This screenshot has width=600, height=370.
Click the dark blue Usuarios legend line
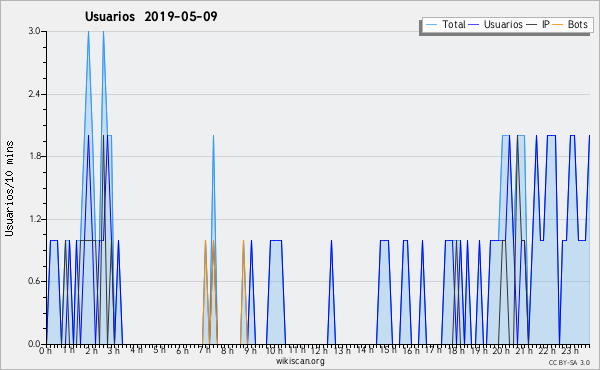pos(474,24)
